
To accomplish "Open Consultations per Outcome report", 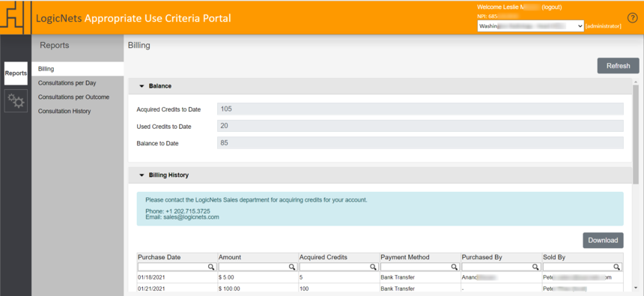I will (x=73, y=97).
